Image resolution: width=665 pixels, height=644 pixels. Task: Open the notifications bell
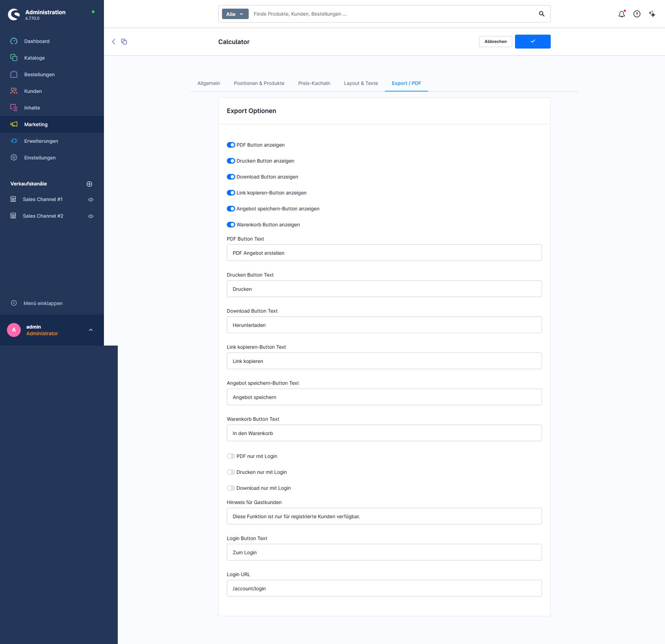pyautogui.click(x=621, y=14)
